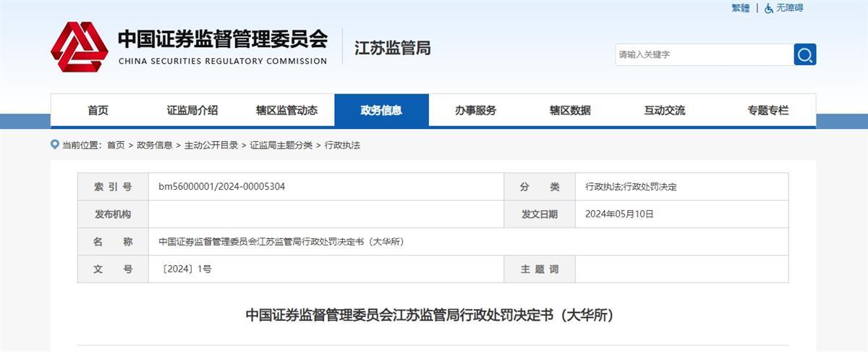The width and height of the screenshot is (868, 352).
Task: Click the 主题词 label cell
Action: point(540,269)
